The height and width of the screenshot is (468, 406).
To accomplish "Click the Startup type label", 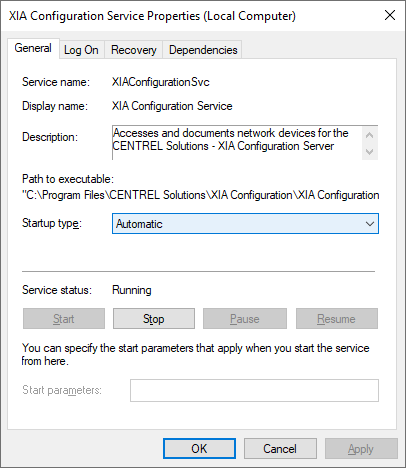I will coord(52,223).
